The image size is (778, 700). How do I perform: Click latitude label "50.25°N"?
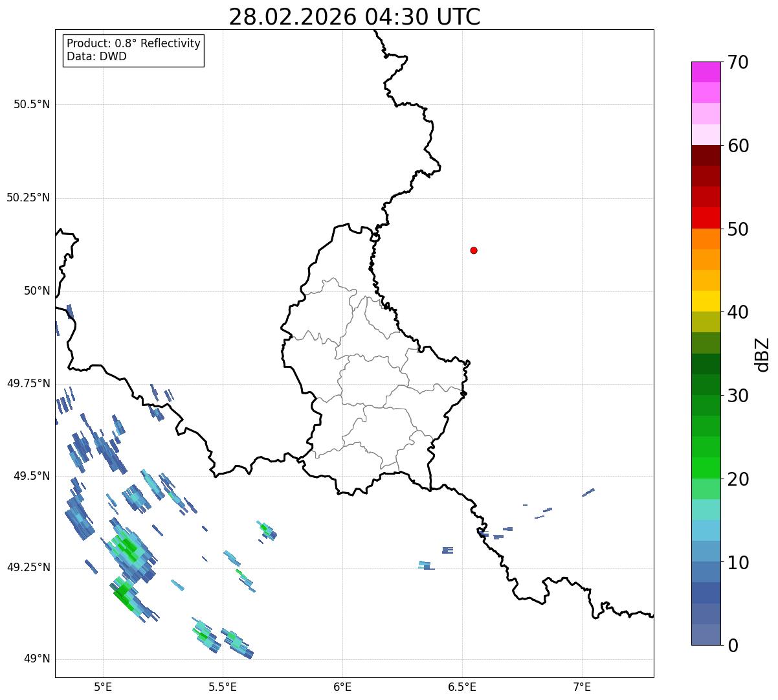28,198
